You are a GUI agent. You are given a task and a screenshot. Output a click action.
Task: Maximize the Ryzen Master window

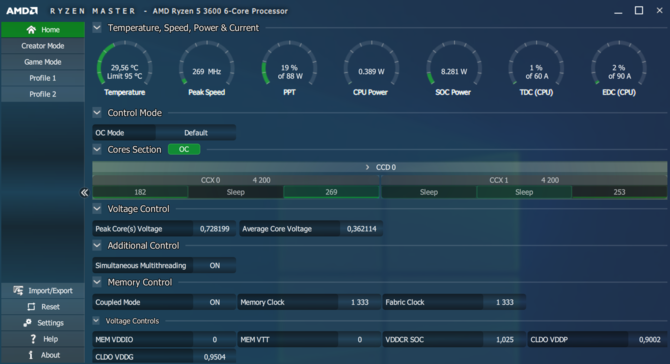[639, 11]
